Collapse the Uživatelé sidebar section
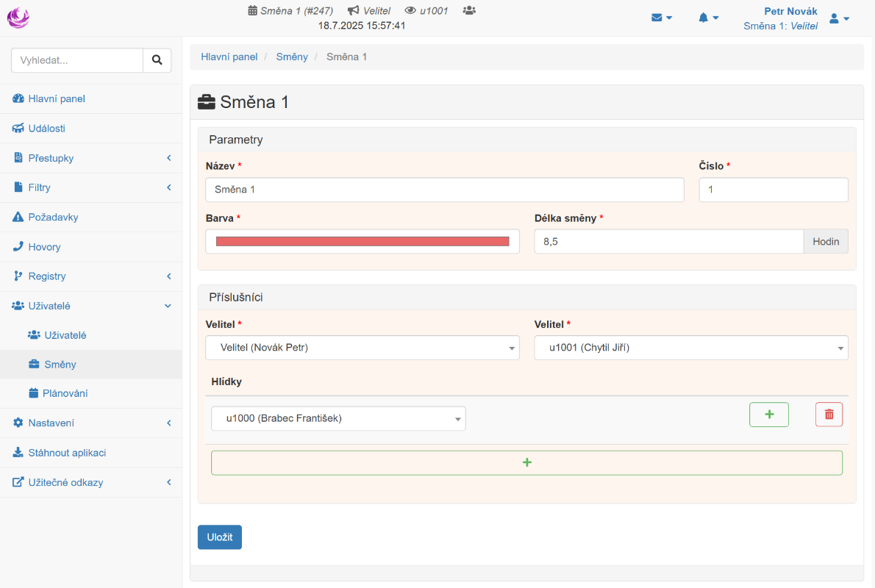Screen dimensions: 875x588 click(90, 306)
